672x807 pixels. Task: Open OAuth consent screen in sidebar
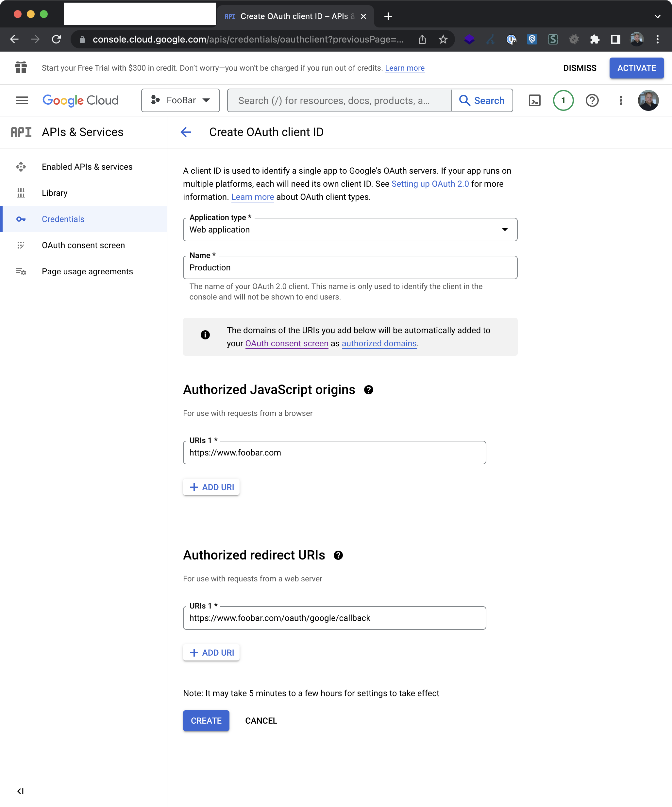tap(83, 245)
